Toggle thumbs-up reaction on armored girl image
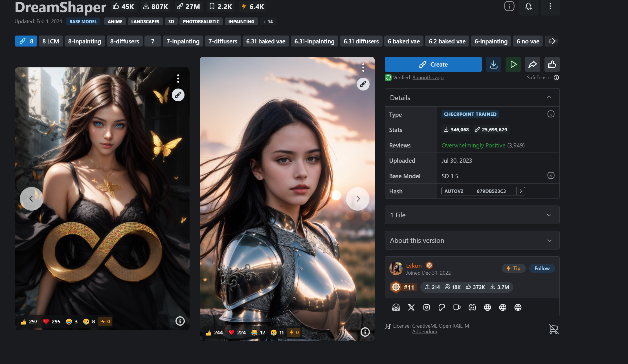 [x=209, y=333]
